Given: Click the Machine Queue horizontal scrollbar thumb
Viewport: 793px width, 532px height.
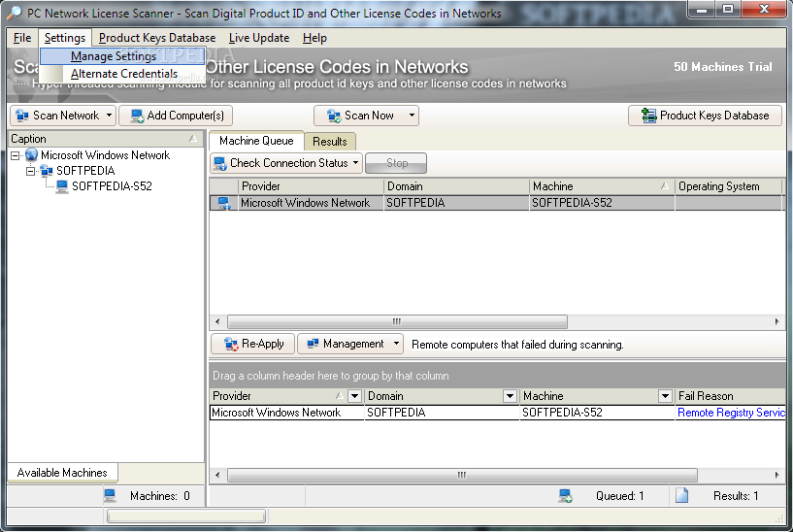Looking at the screenshot, I should (x=397, y=321).
